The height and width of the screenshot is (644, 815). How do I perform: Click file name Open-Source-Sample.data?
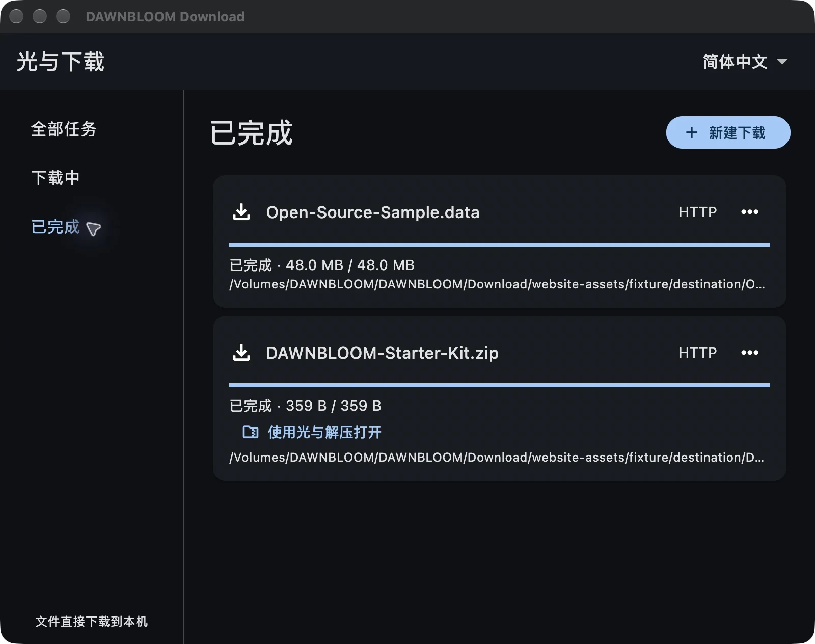(373, 212)
